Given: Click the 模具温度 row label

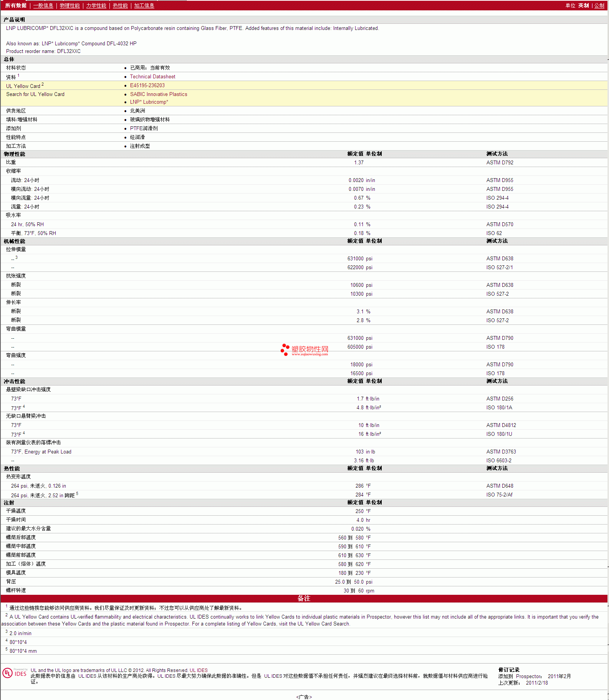Looking at the screenshot, I should 16,573.
